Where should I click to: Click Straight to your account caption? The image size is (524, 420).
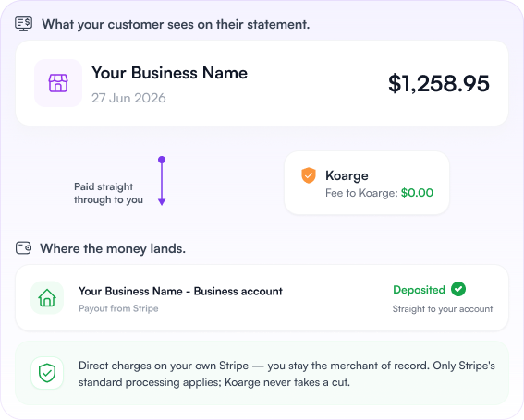click(x=443, y=309)
